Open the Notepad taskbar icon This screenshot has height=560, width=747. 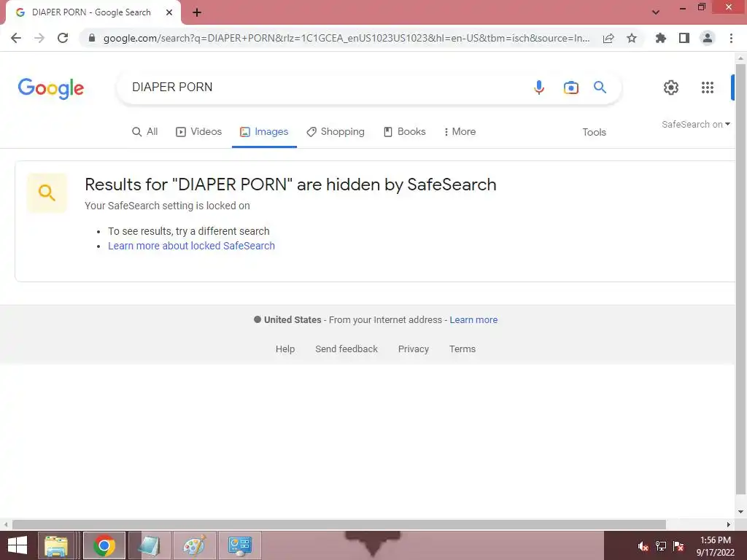click(149, 545)
